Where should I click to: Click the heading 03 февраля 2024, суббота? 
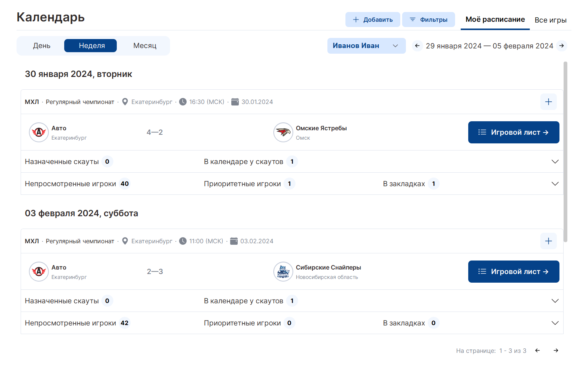(81, 213)
